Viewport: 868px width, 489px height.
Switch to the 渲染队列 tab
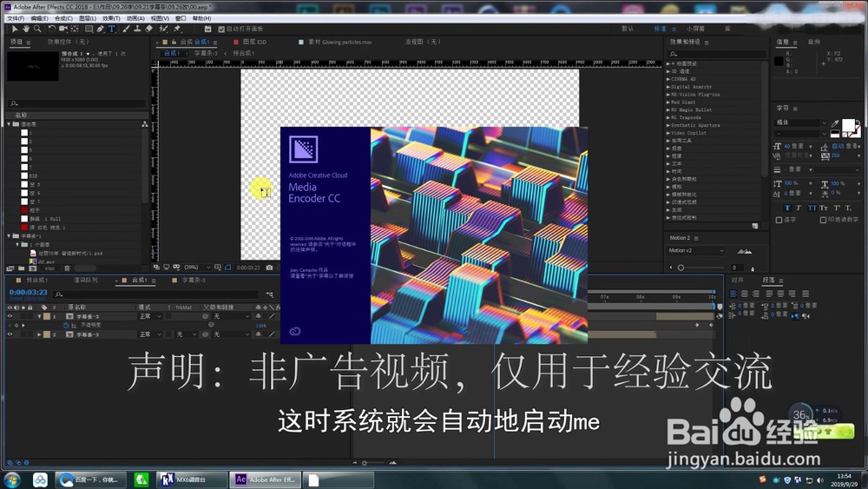point(85,281)
